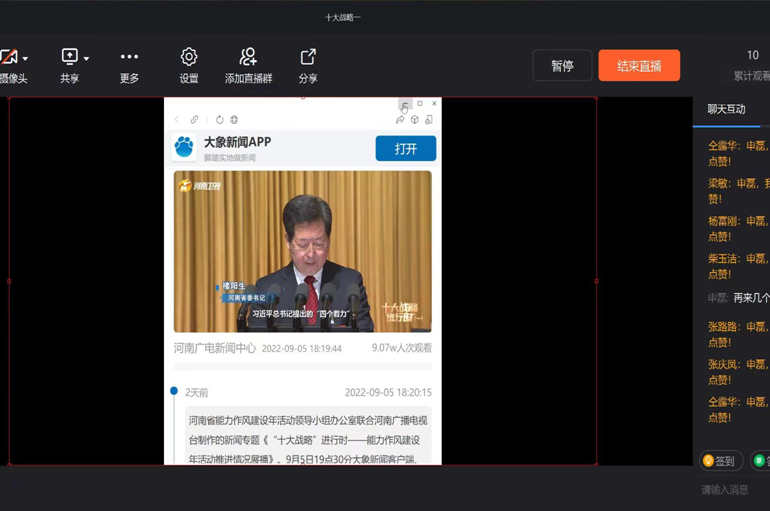Click the forward share arrow icon
This screenshot has width=770, height=511.
coord(400,120)
